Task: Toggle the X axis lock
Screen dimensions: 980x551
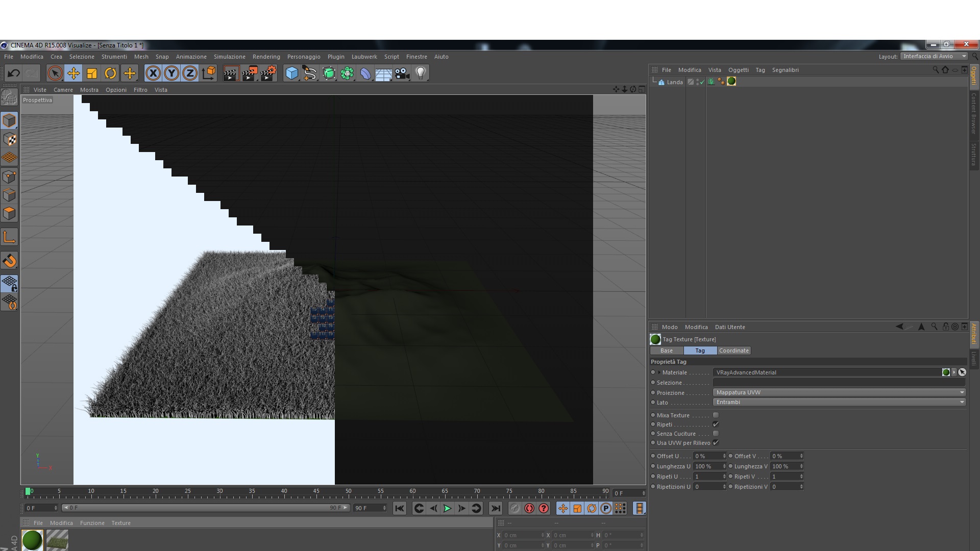Action: 153,73
